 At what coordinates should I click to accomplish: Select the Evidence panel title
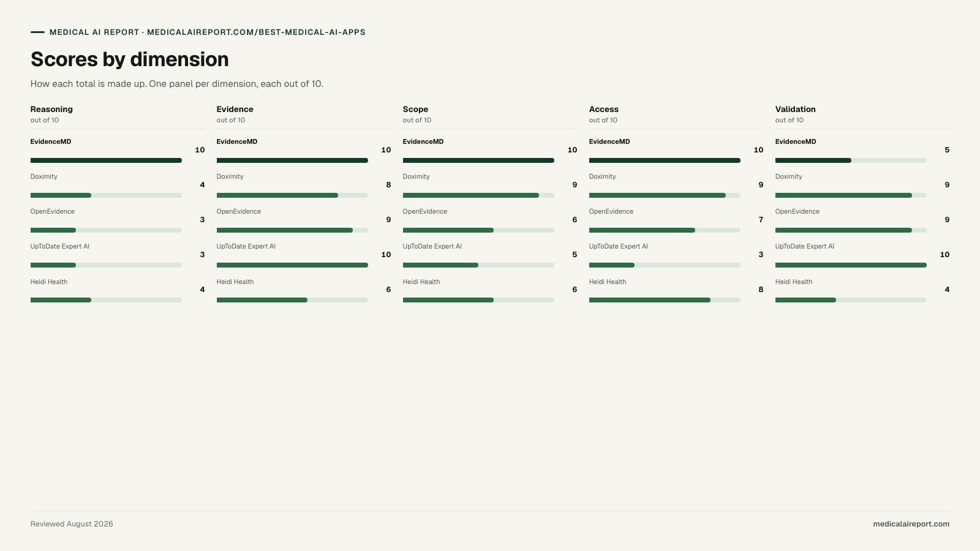235,109
